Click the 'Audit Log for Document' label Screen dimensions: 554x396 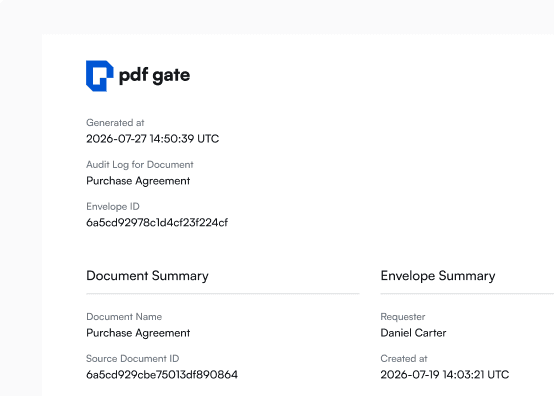pos(140,165)
